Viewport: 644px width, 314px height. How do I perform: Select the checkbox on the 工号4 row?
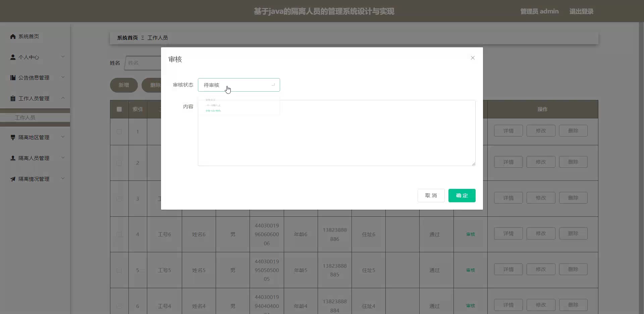click(x=119, y=306)
